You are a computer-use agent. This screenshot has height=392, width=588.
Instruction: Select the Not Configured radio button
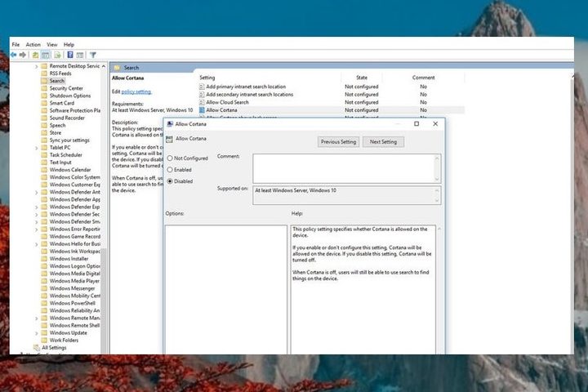click(x=170, y=158)
